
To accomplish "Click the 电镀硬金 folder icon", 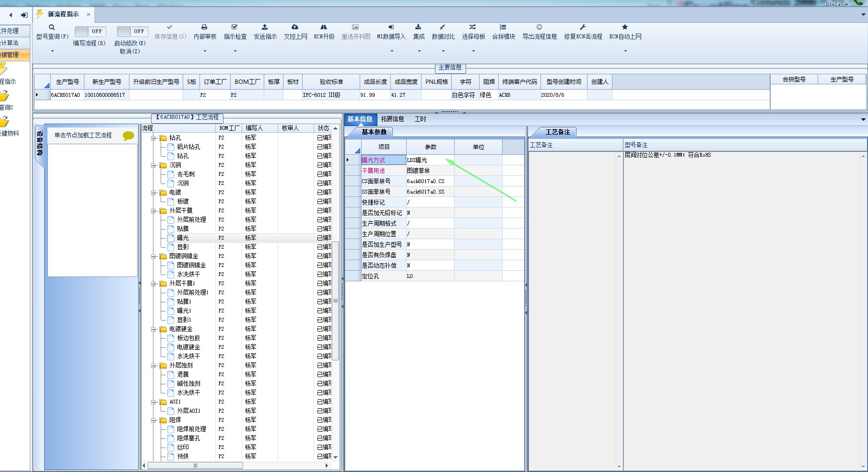I will coord(163,329).
